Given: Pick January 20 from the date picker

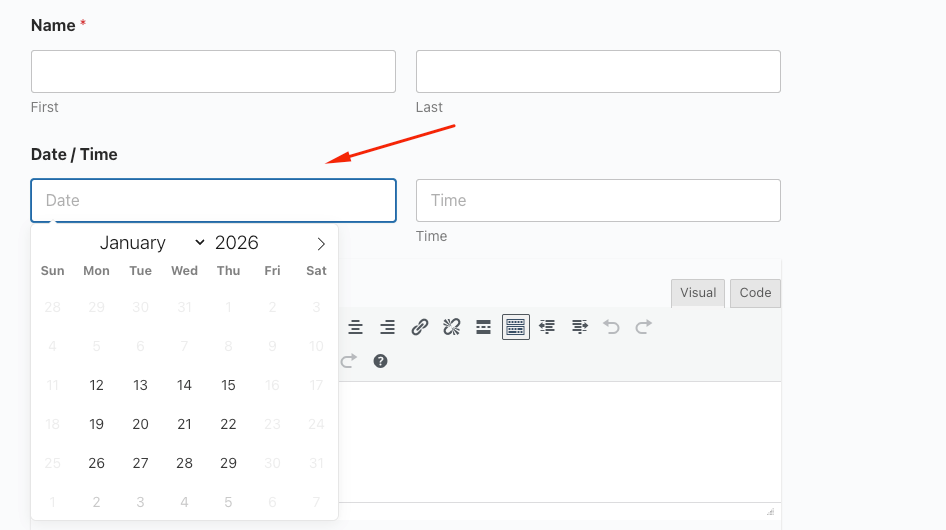Looking at the screenshot, I should coord(140,424).
